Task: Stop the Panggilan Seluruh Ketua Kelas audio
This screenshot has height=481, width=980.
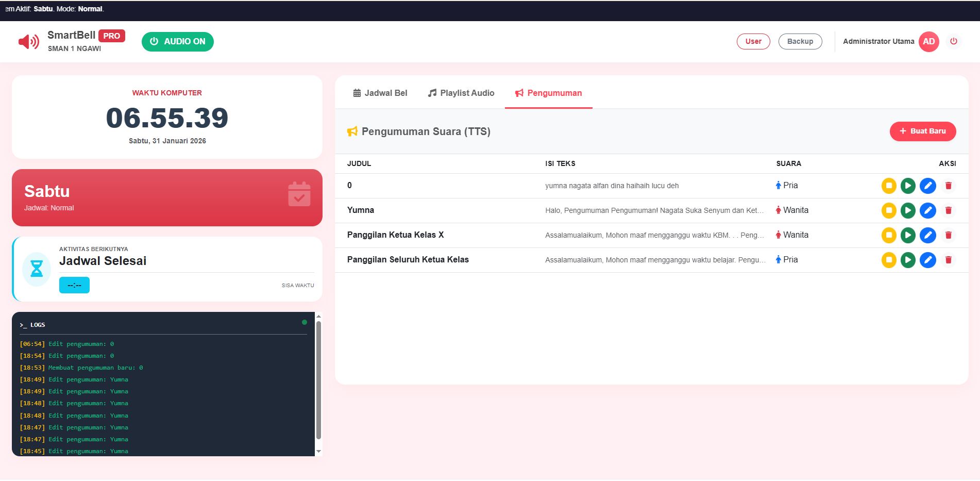Action: click(889, 260)
